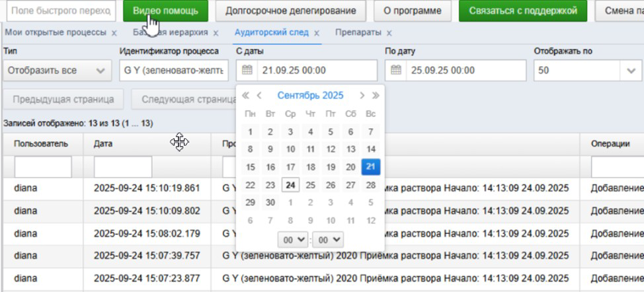
Task: Pick day 30 in calendar
Action: click(270, 203)
